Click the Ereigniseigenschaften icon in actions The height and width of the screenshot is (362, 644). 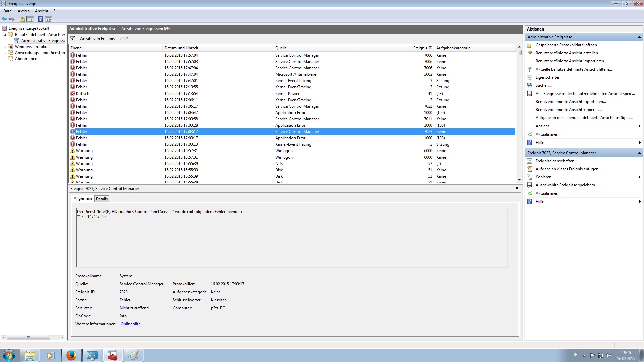(x=530, y=161)
